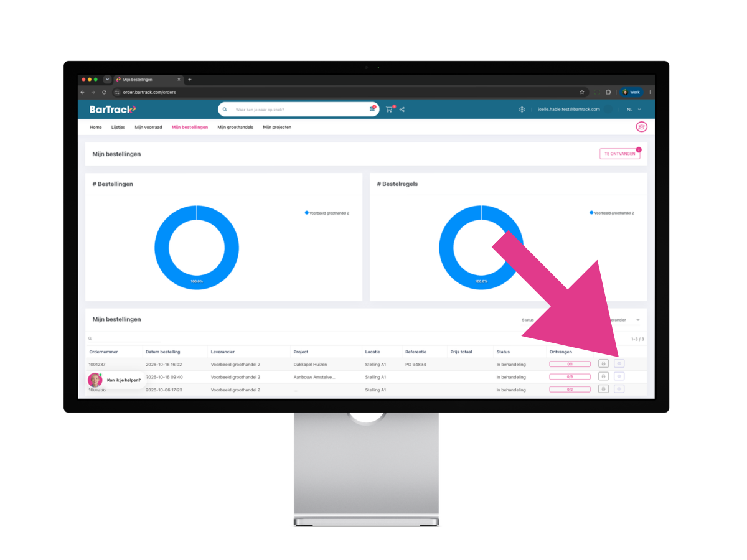
Task: Toggle Voorbeeld groothandel 2 legend in # Bestellingen
Action: click(x=327, y=213)
